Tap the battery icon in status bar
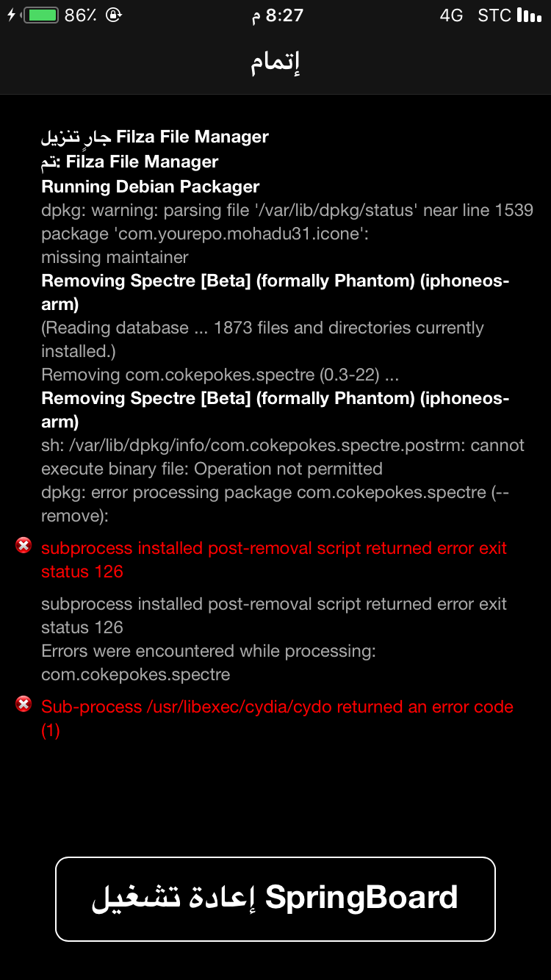Screen dimensions: 551x980 (41, 15)
